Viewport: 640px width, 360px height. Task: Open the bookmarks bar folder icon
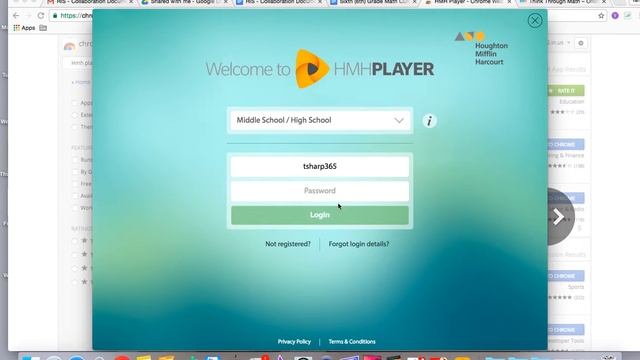pyautogui.click(x=43, y=28)
